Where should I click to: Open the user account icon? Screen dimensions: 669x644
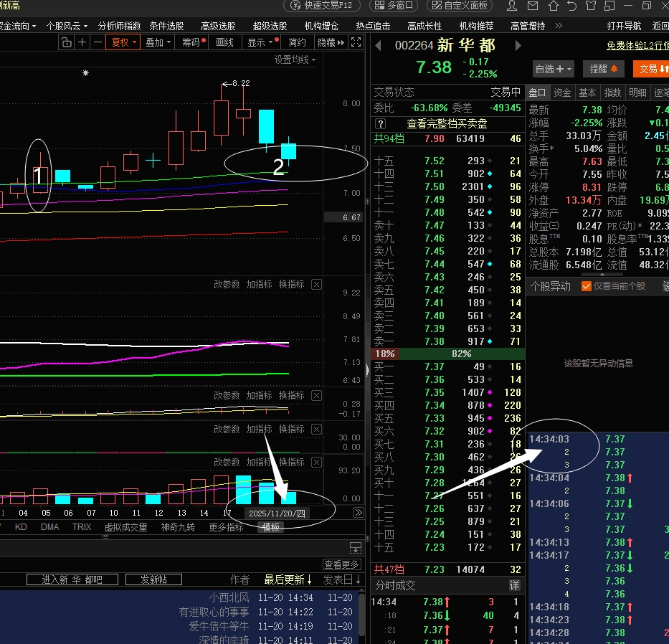pos(512,6)
